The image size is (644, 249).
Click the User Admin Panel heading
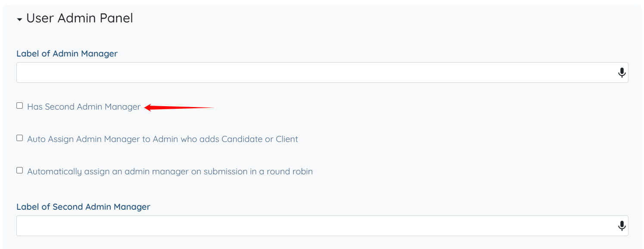click(80, 18)
